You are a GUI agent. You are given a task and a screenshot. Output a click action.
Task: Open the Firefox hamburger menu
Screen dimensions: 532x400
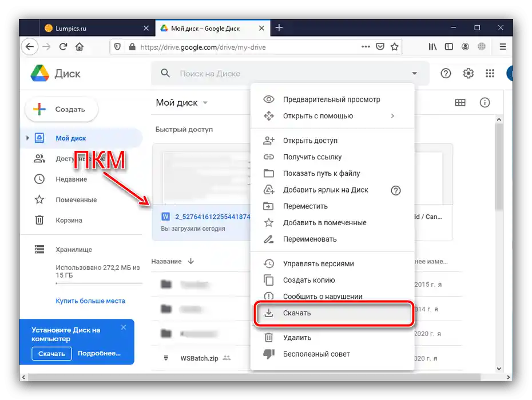click(x=503, y=47)
